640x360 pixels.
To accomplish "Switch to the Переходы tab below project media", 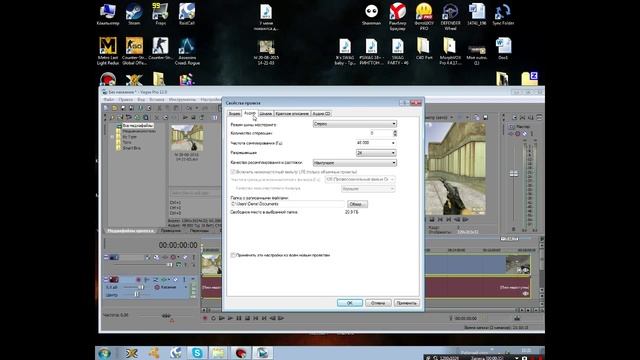I will 199,231.
